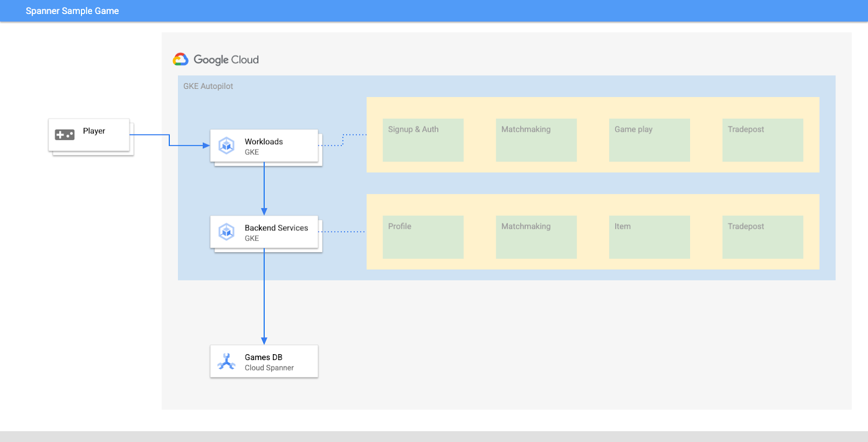Click the Cloud Spanner icon

coord(226,362)
